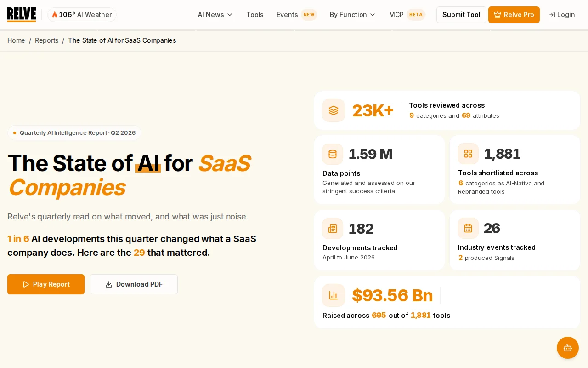This screenshot has width=588, height=368.
Task: Click the 23K+ statistic
Action: pos(373,111)
